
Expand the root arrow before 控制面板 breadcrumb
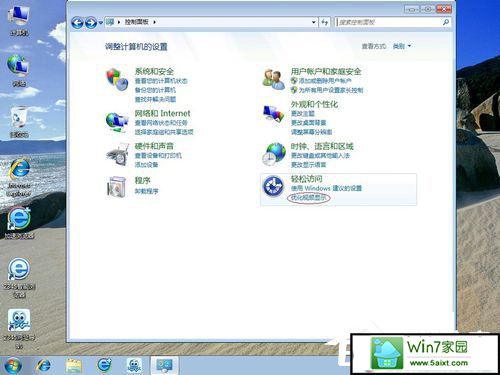pyautogui.click(x=119, y=22)
